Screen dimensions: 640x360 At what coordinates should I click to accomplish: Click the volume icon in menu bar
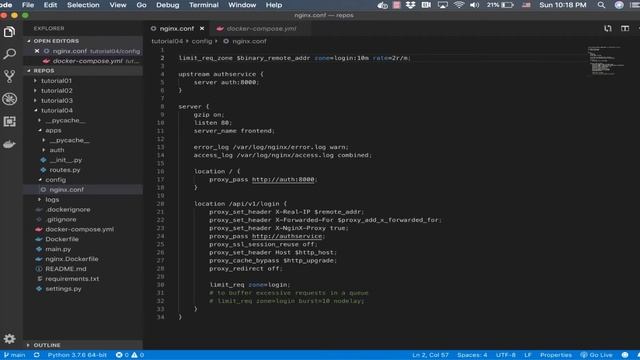coord(474,5)
